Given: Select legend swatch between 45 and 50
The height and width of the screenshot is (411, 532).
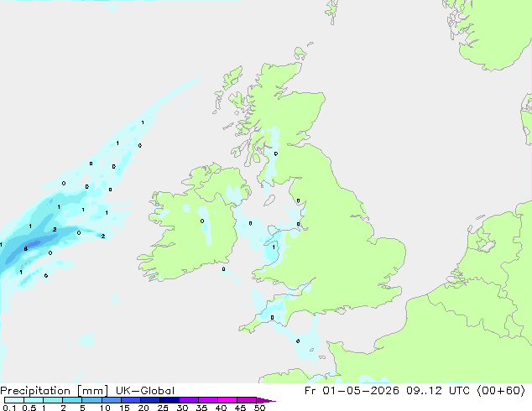Looking at the screenshot, I should (x=247, y=400).
